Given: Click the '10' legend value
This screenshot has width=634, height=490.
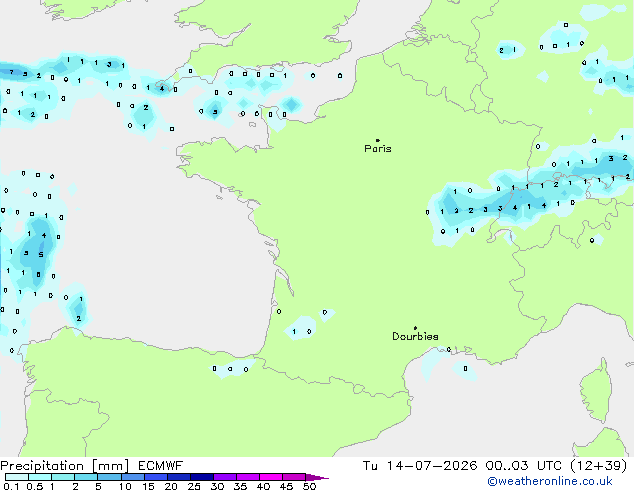Looking at the screenshot, I should coord(125,486).
